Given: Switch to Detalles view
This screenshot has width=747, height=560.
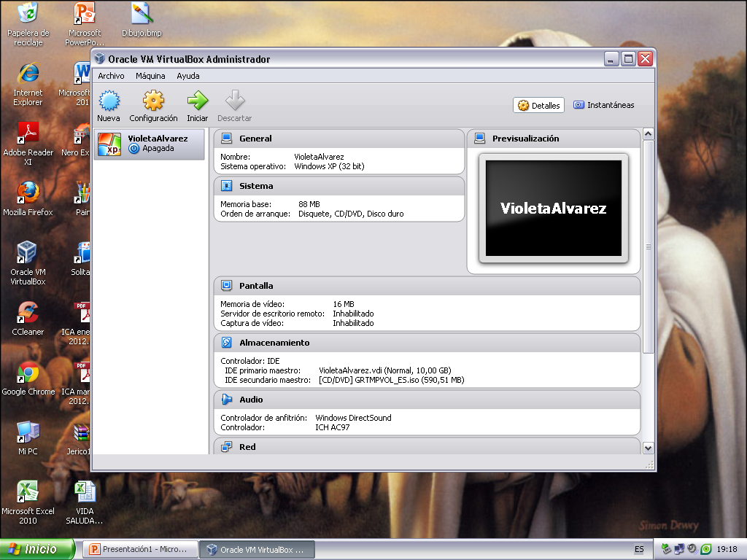Looking at the screenshot, I should pyautogui.click(x=539, y=105).
